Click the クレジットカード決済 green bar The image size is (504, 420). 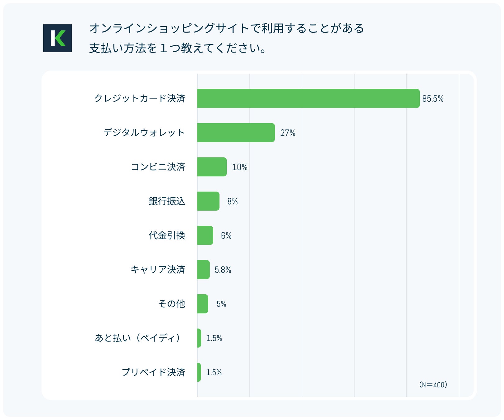click(308, 98)
